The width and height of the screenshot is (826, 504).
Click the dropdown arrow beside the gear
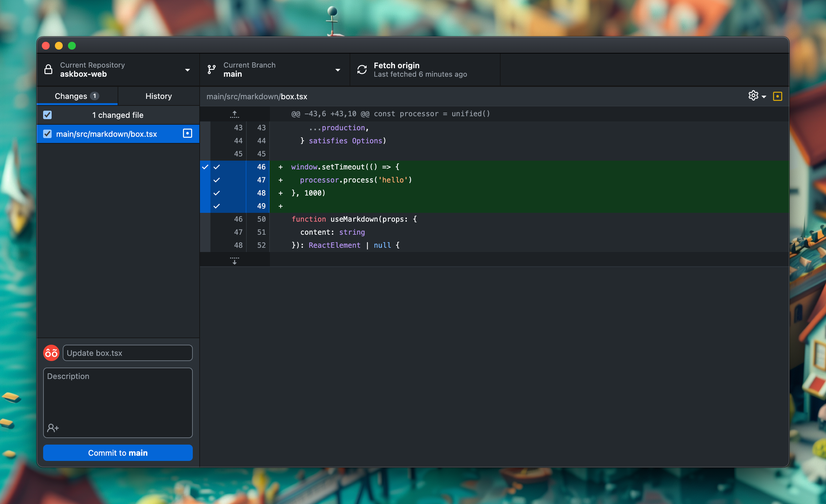(764, 97)
